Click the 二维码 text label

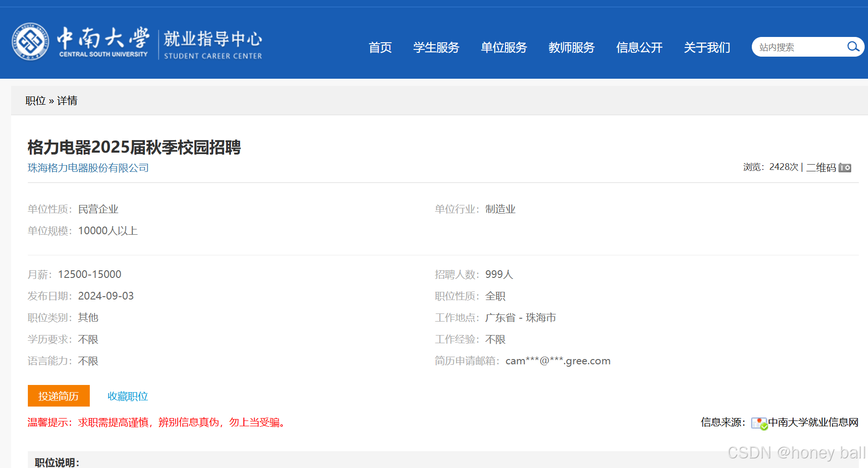tap(821, 168)
